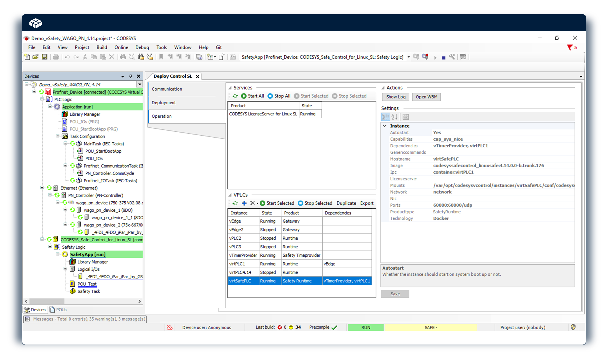Click the Open project folder icon
The image size is (608, 364).
(36, 57)
